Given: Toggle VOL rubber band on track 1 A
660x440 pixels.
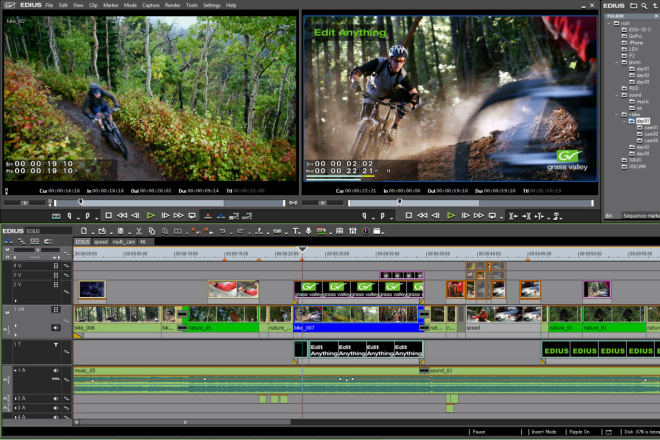Looking at the screenshot, I should (x=56, y=379).
